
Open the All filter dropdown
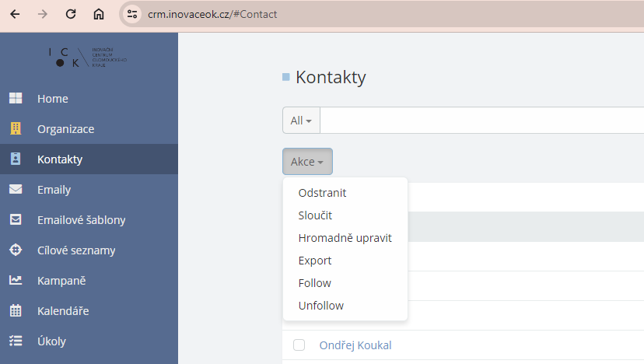pyautogui.click(x=301, y=121)
